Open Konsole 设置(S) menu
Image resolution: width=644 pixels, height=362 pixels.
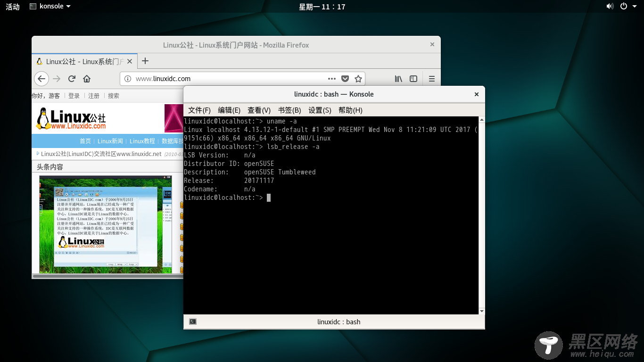(320, 110)
